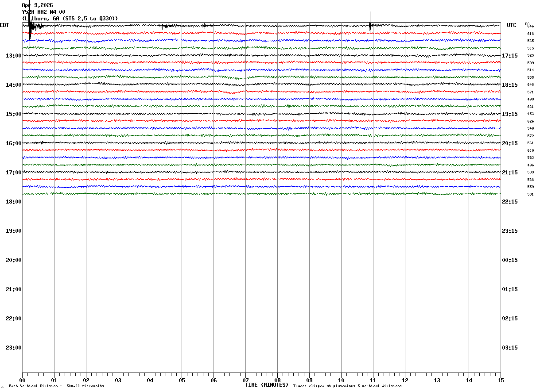Click the minute axis tick label "11"
This screenshot has height=392, width=536.
pyautogui.click(x=373, y=380)
